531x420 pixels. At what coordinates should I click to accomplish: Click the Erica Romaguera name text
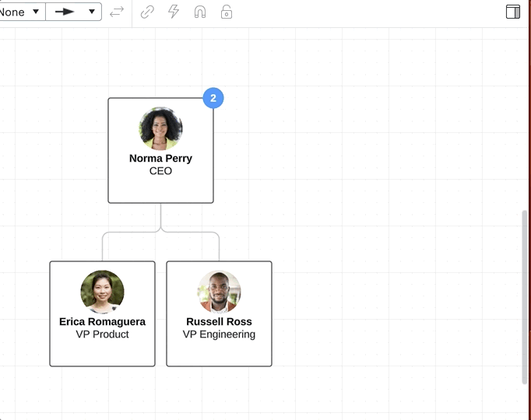pyautogui.click(x=102, y=321)
